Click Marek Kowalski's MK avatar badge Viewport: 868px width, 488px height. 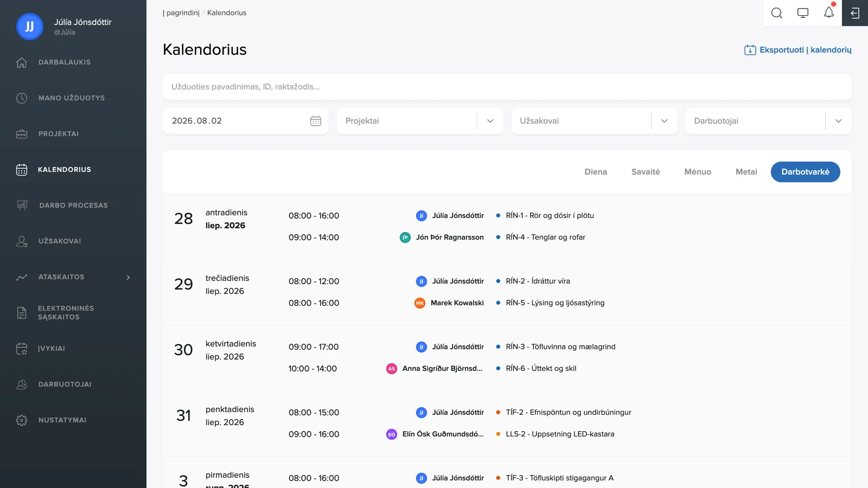click(420, 303)
